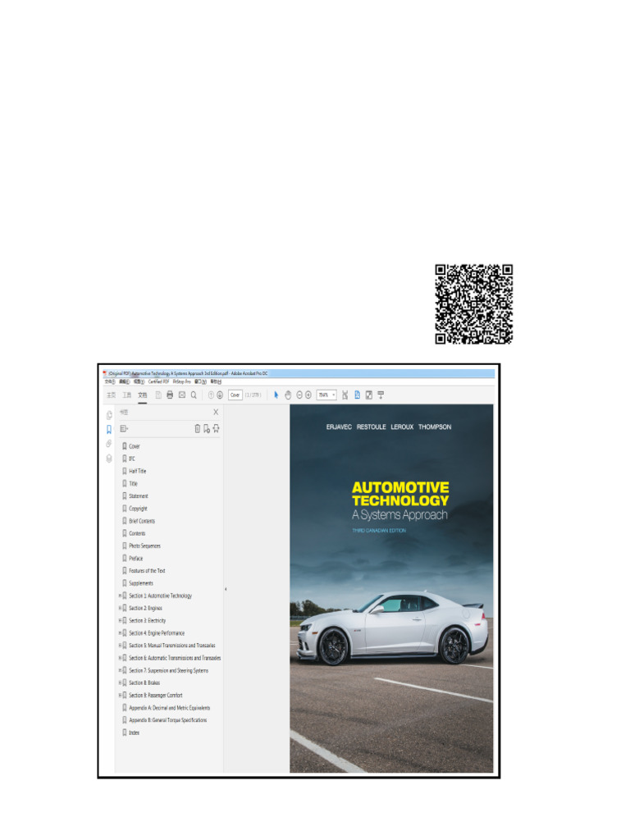Open layers side panel icon
Viewport: 630px width, 840px height.
click(109, 459)
